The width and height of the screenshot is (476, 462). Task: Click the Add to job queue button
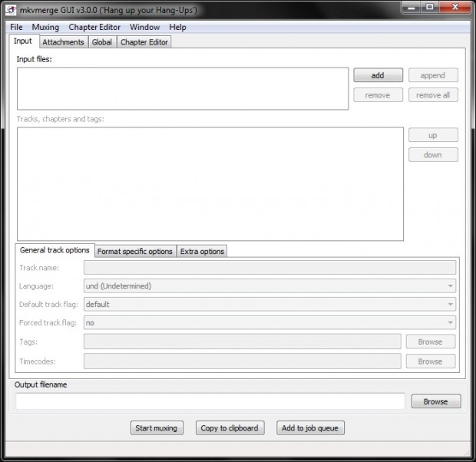tap(310, 428)
